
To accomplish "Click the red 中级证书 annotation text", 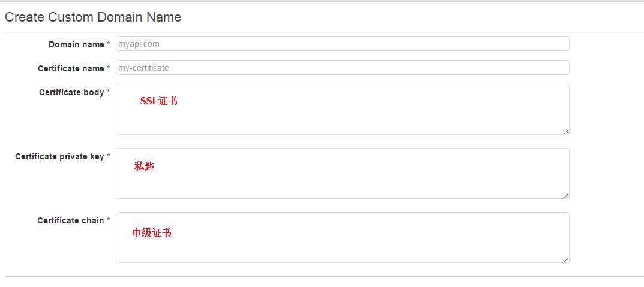I will point(152,233).
